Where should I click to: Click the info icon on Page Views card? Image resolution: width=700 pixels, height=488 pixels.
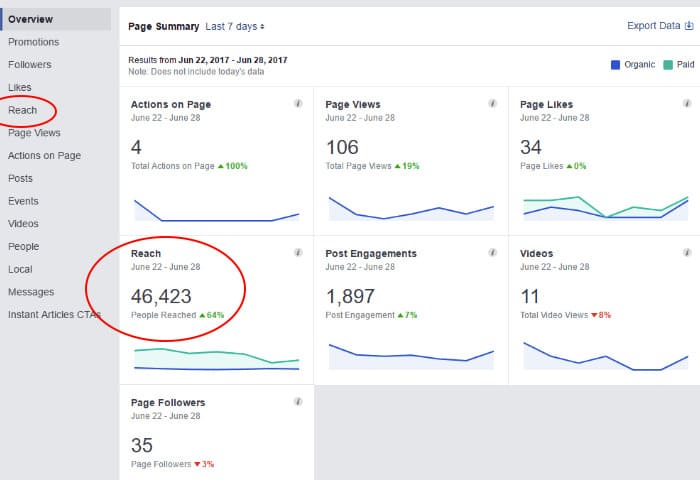pos(492,104)
